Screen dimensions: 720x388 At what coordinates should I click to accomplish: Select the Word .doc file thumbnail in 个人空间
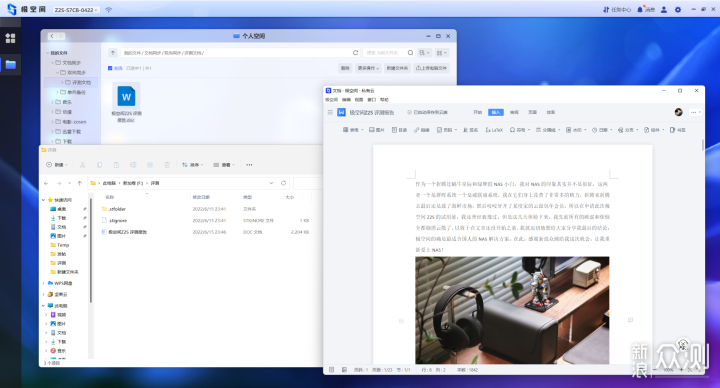[x=126, y=96]
